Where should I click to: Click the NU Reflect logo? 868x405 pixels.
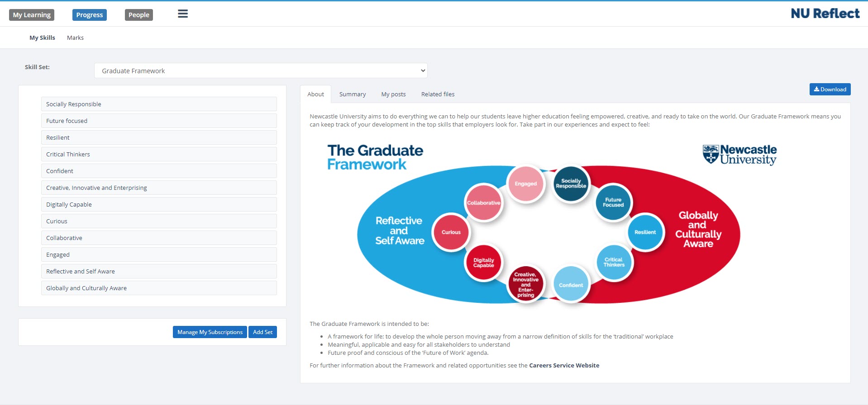(x=825, y=14)
